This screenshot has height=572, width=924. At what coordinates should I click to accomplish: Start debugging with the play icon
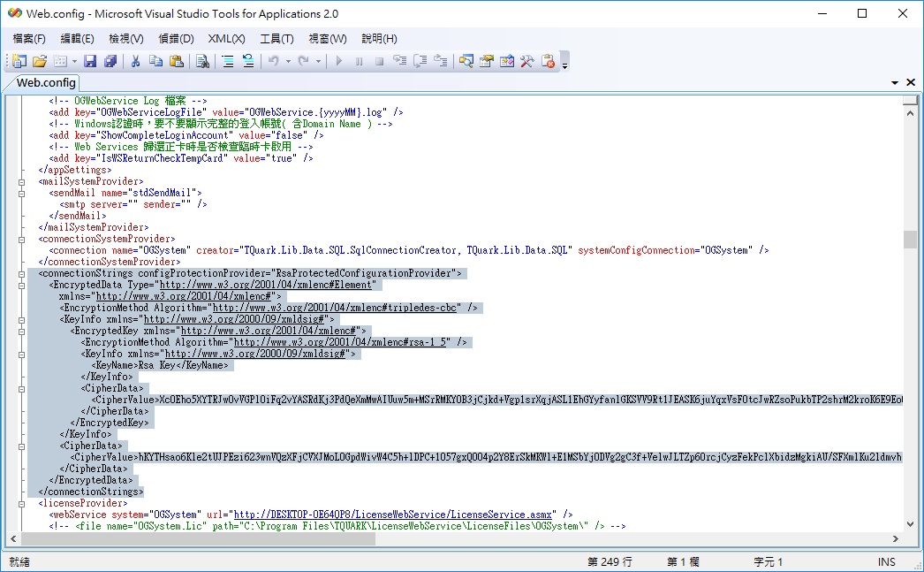339,61
